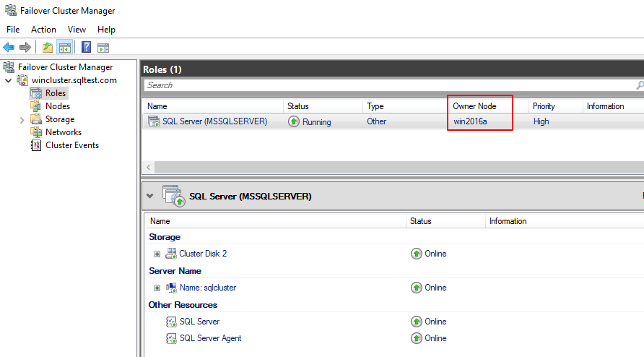The image size is (644, 357).
Task: Click the Other Resources group heading
Action: [183, 305]
